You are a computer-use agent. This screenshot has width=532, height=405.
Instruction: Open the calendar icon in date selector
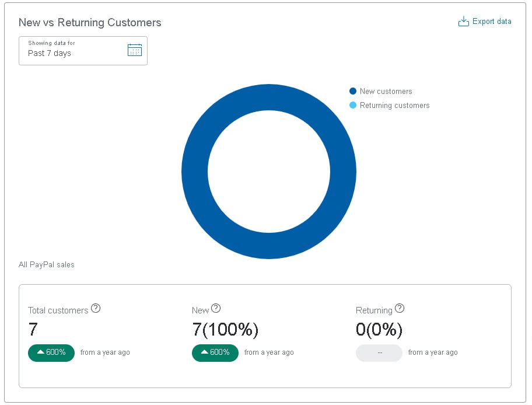pyautogui.click(x=135, y=50)
